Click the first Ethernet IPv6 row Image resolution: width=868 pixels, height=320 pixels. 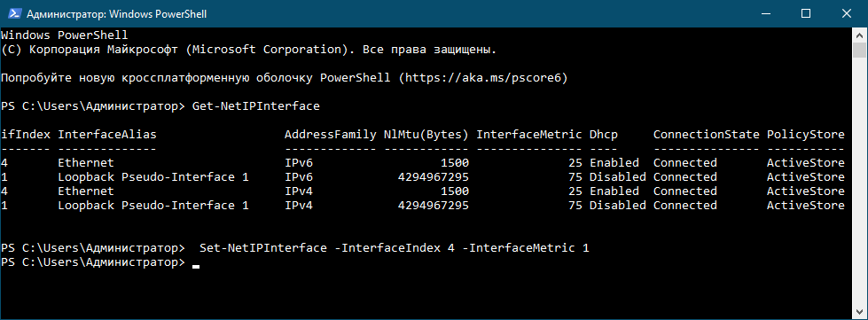click(x=423, y=163)
